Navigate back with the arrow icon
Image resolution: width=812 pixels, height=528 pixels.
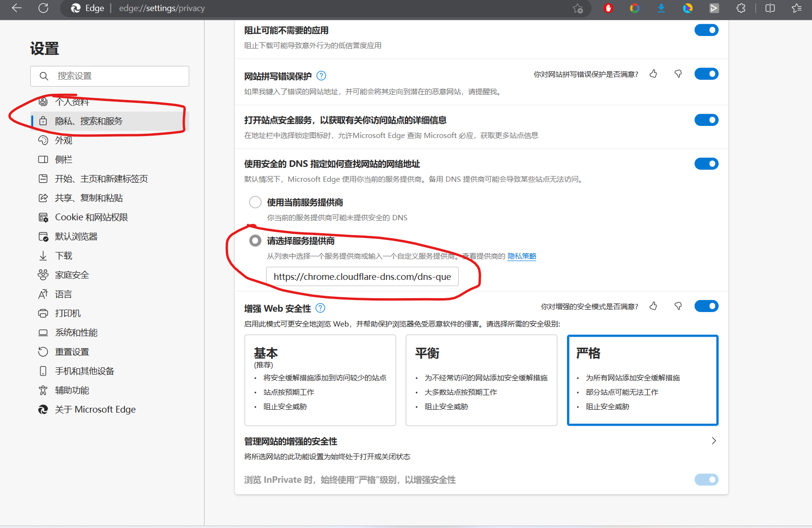16,8
